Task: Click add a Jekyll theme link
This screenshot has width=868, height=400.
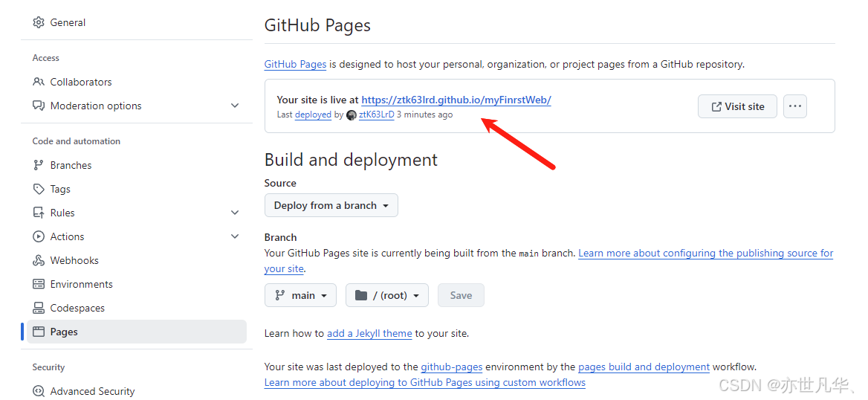Action: pyautogui.click(x=369, y=334)
